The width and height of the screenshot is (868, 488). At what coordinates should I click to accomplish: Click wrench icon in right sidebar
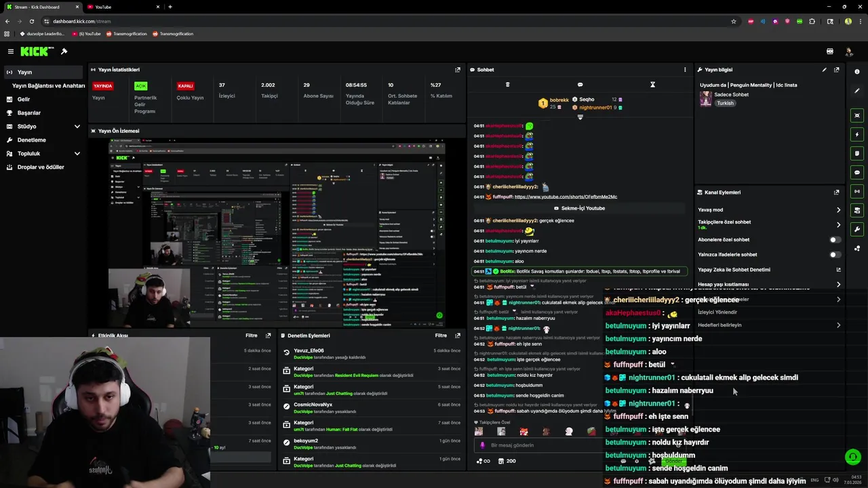click(857, 230)
